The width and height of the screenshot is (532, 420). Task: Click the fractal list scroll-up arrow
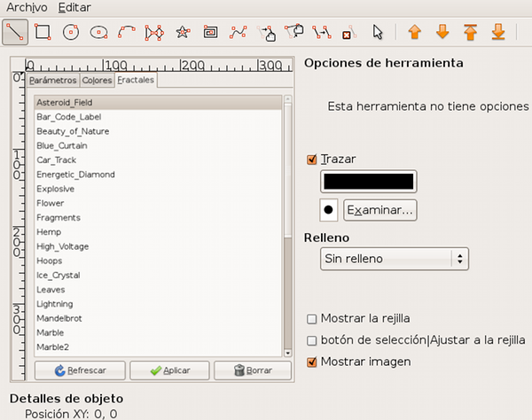287,99
